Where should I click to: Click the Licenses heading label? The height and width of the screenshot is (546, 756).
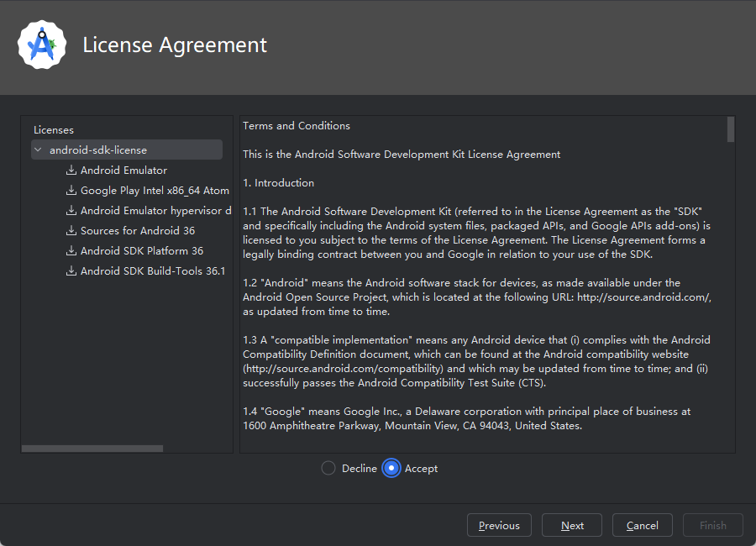[54, 129]
